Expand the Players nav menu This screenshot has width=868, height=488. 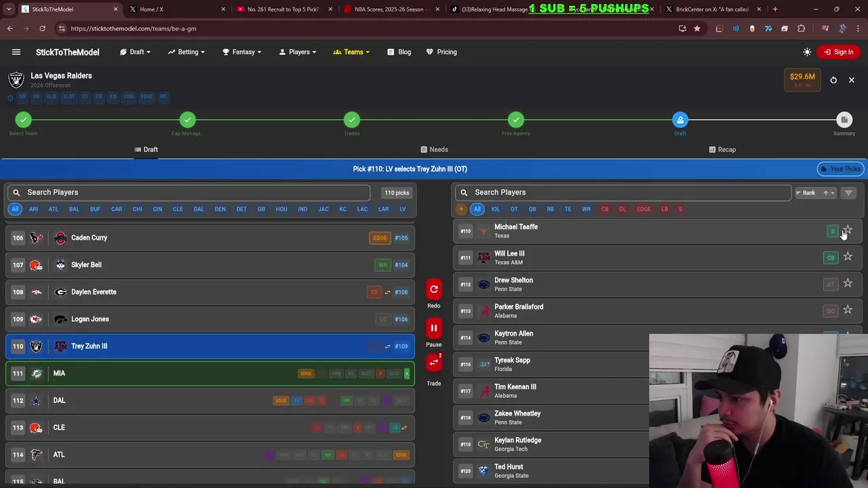click(298, 52)
